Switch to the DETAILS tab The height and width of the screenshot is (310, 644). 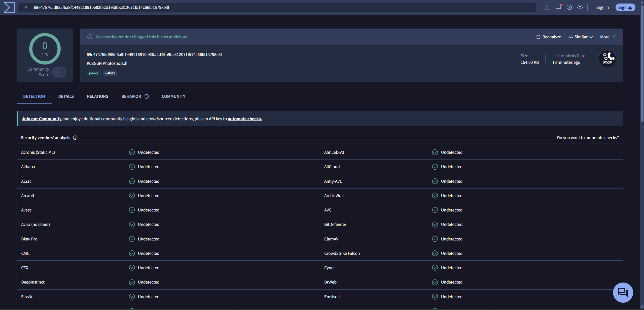66,96
